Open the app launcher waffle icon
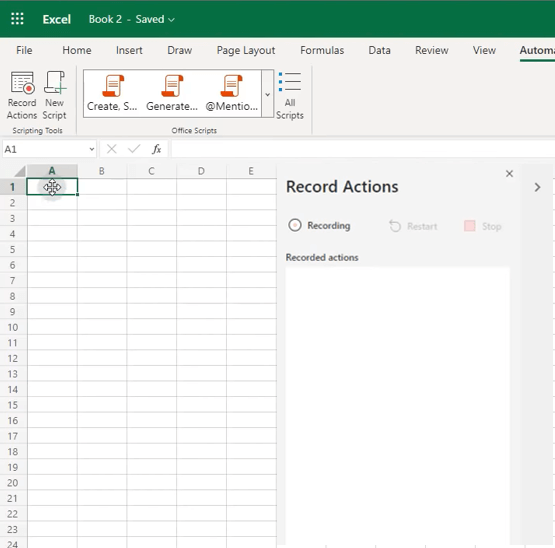 point(17,19)
